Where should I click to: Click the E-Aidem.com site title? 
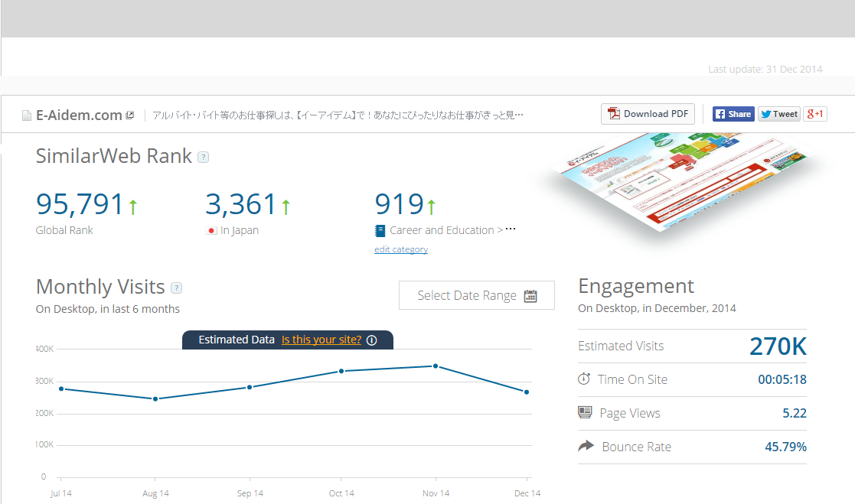79,115
